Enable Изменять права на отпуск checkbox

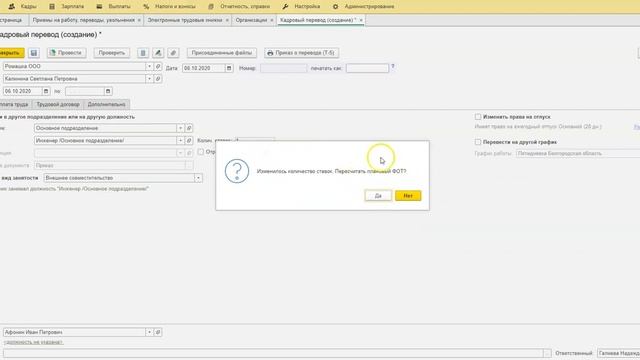pyautogui.click(x=478, y=117)
